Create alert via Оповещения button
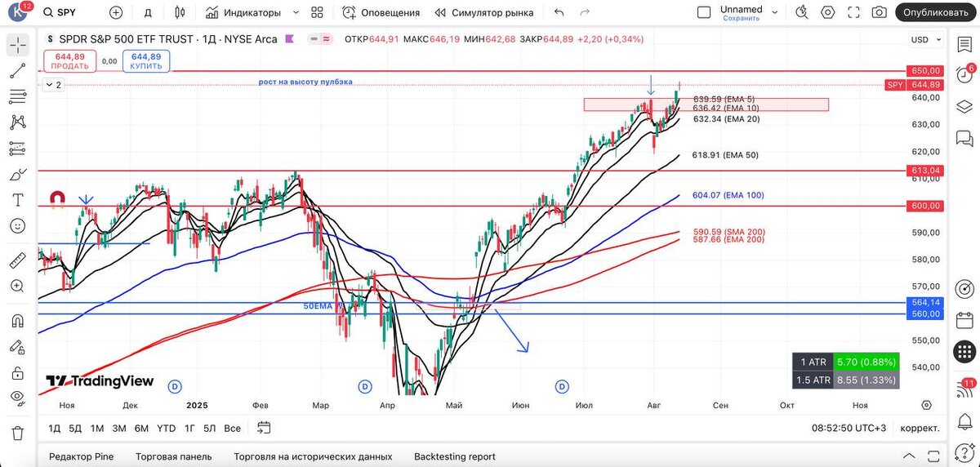This screenshot has width=980, height=467. pos(381,12)
